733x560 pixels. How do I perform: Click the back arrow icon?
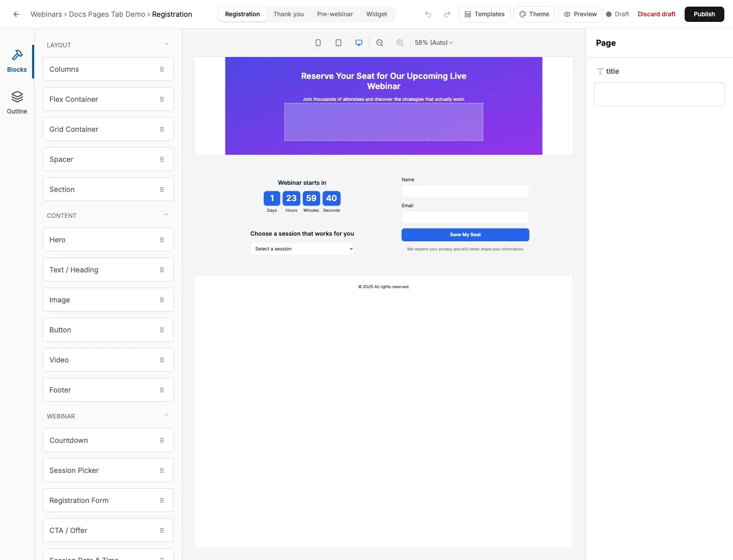[x=16, y=14]
